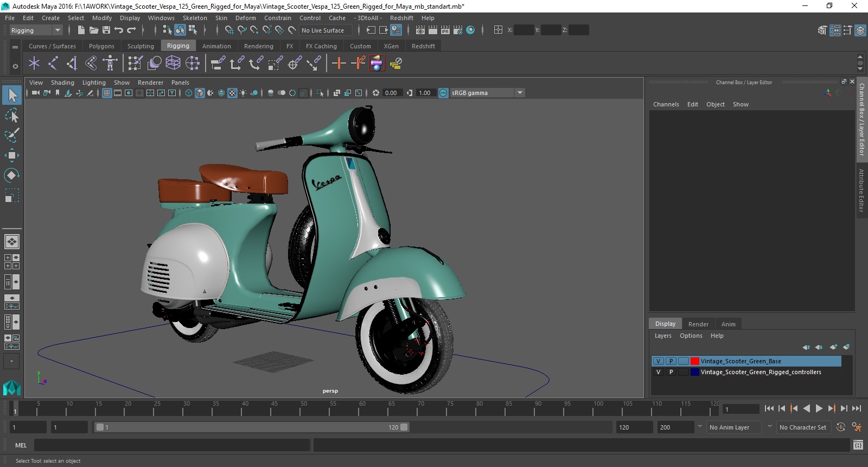Click the shelf tab menu icon
This screenshot has width=868, height=467.
pos(15,47)
